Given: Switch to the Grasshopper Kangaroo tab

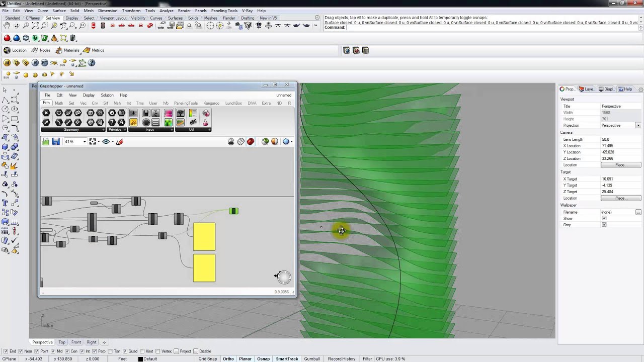Looking at the screenshot, I should tap(211, 103).
